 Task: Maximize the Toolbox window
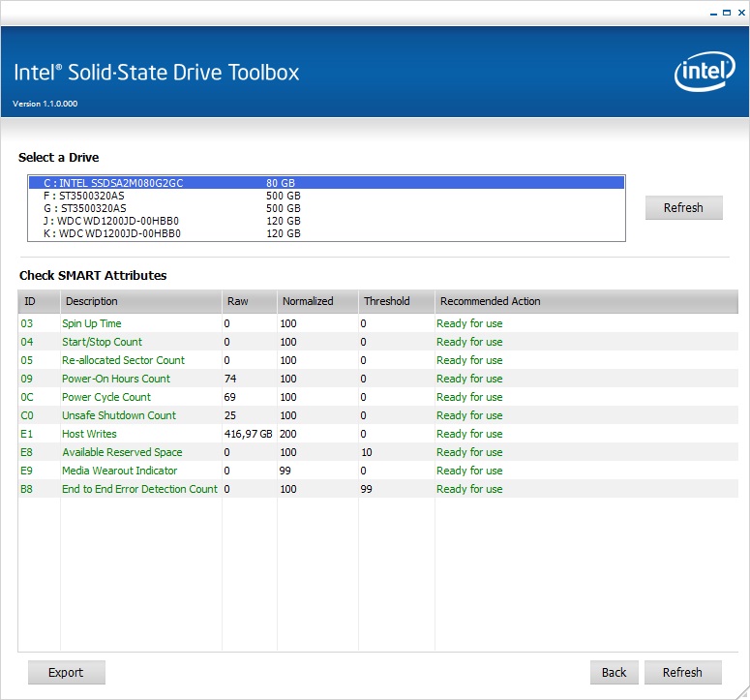click(x=727, y=13)
